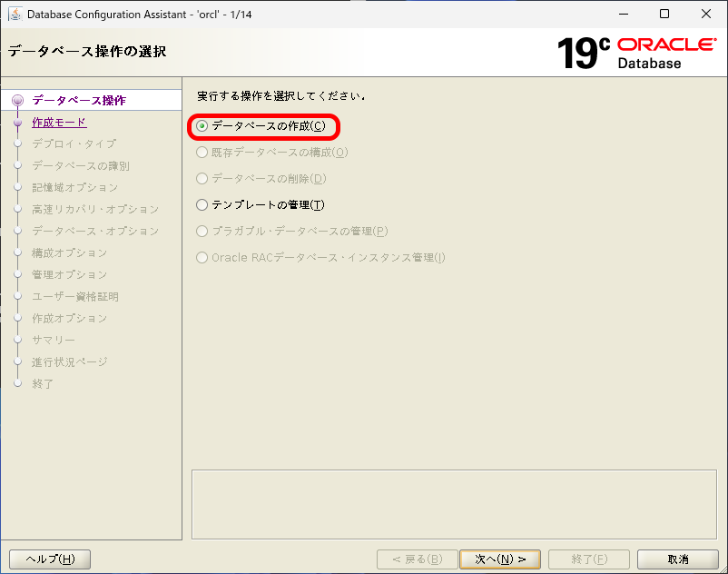Click the 作成モード step indicator dot
728x574 pixels.
[18, 122]
